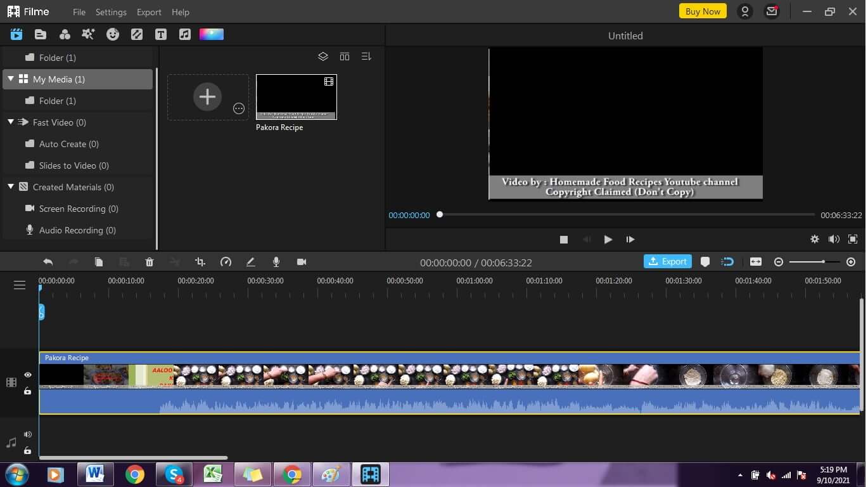Select My Media (1) in sidebar
The height and width of the screenshot is (487, 868).
coord(78,79)
